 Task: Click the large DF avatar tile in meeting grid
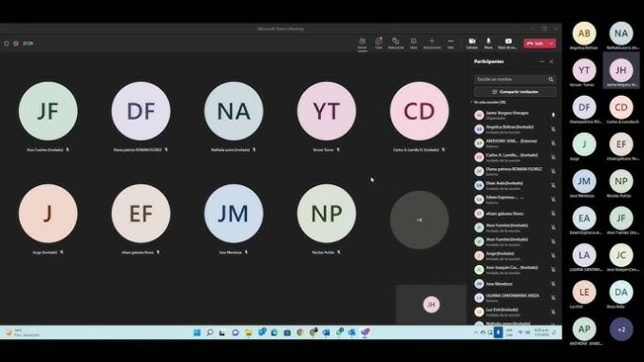point(141,111)
